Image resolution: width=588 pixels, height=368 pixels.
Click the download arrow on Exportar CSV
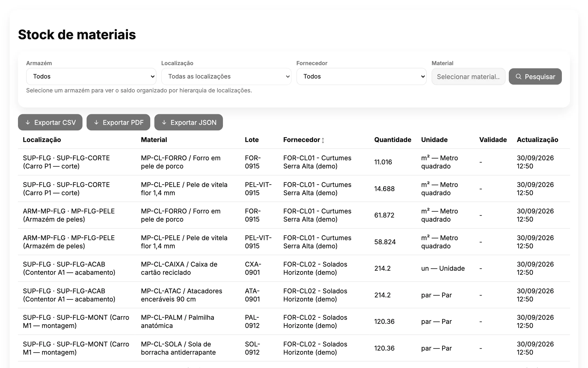click(28, 122)
